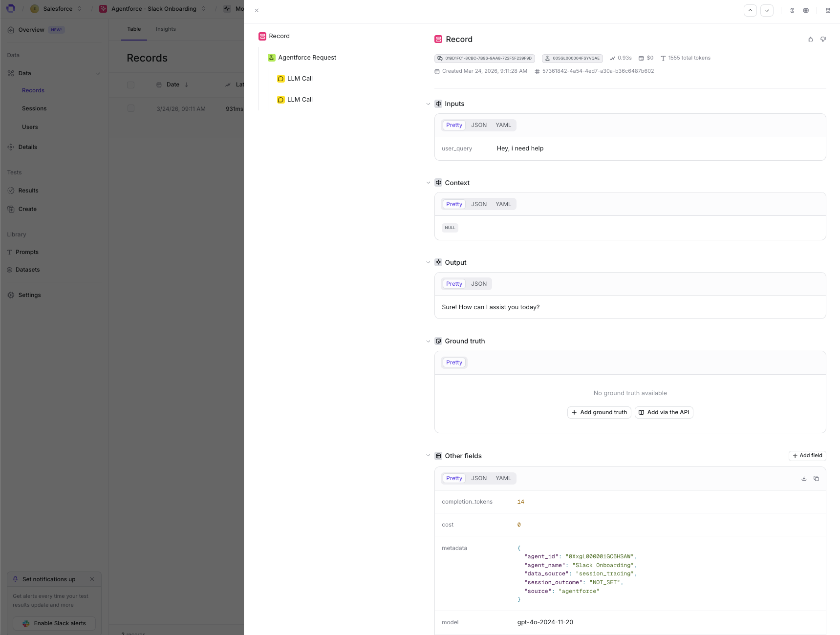Image resolution: width=840 pixels, height=635 pixels.
Task: Copy the Other fields content
Action: pyautogui.click(x=816, y=478)
